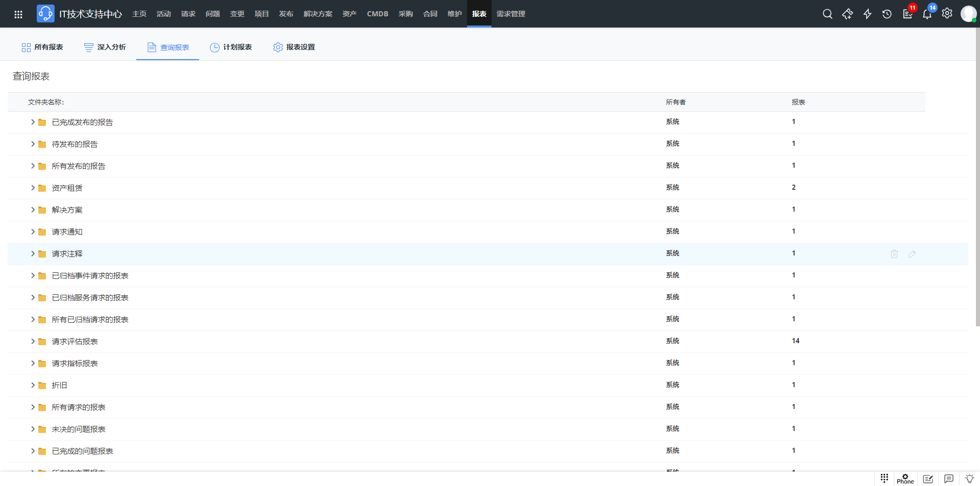Open the 解决方案 module in top menu
Viewport: 980px width, 486px height.
pyautogui.click(x=318, y=14)
